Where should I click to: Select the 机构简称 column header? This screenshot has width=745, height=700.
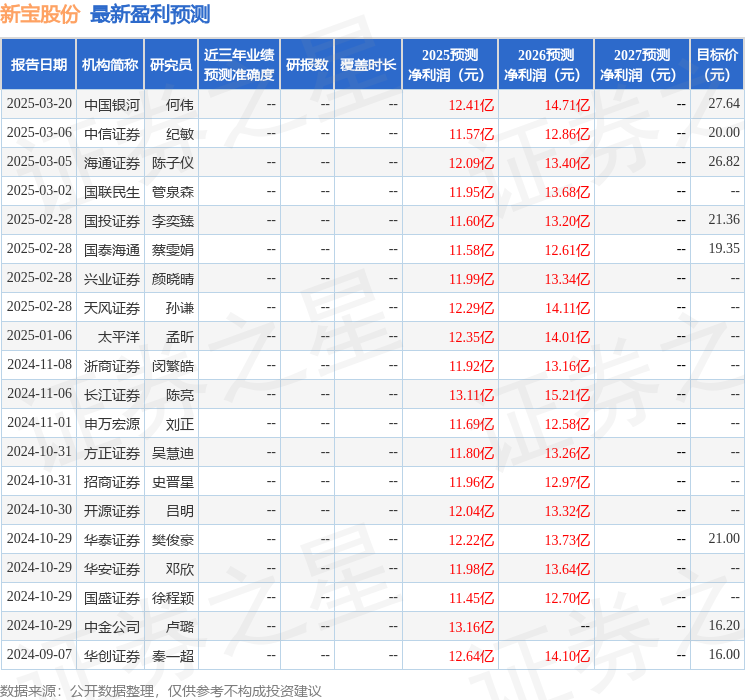tap(110, 64)
